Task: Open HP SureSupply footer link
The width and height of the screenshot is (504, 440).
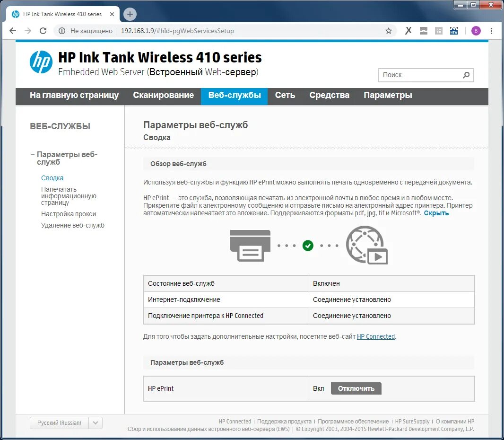Action: tap(412, 422)
